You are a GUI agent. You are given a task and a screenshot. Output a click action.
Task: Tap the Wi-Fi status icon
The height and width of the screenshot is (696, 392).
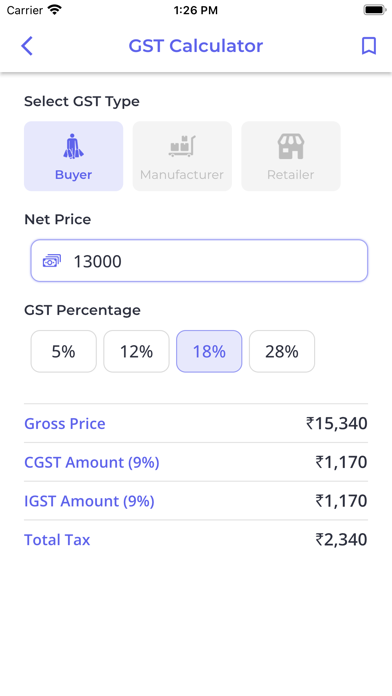tap(55, 10)
